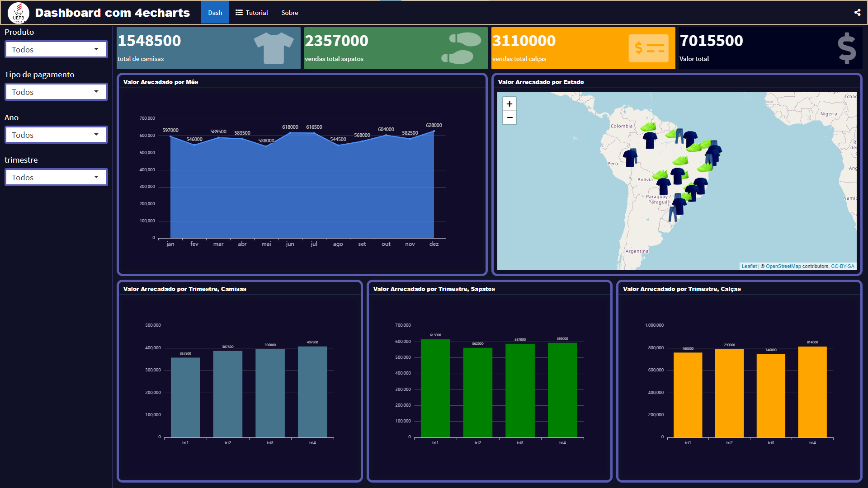Screen dimensions: 868x488
Task: Click the dollar sign icon on Valor total
Action: [846, 48]
